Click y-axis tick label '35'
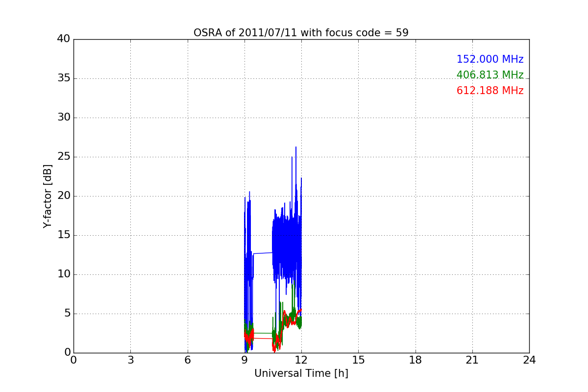Viewport: 588px width, 392px height. coord(63,78)
